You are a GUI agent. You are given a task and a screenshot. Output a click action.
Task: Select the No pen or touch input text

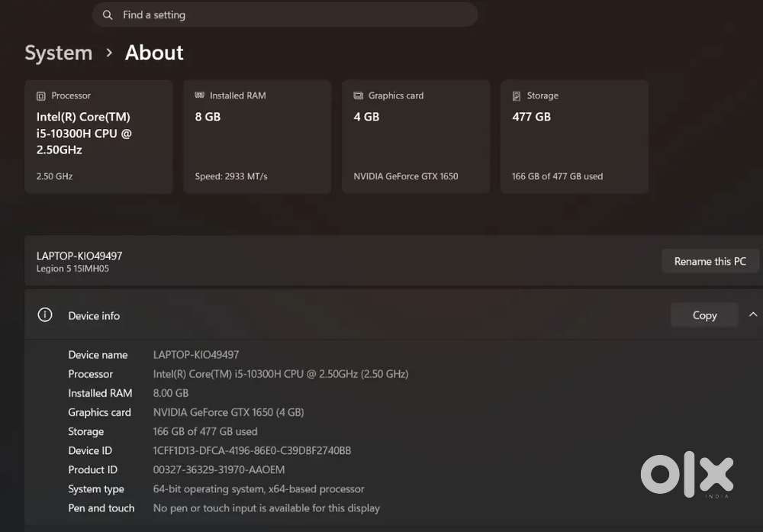266,508
